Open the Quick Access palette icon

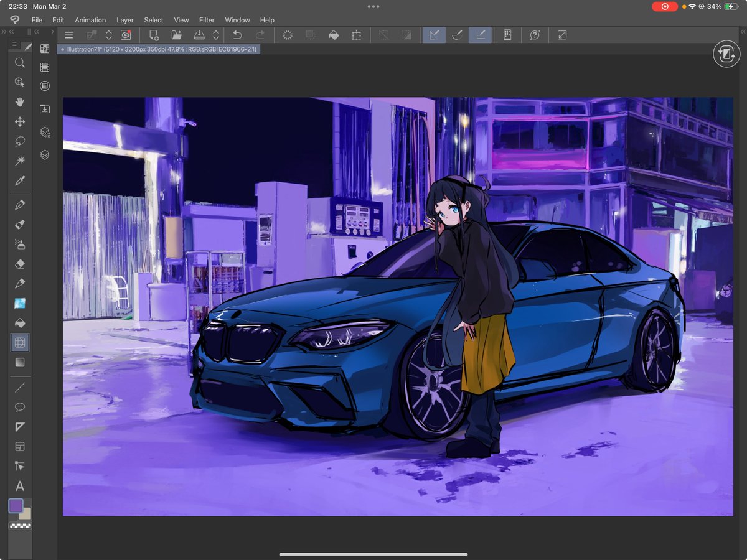coord(45,49)
